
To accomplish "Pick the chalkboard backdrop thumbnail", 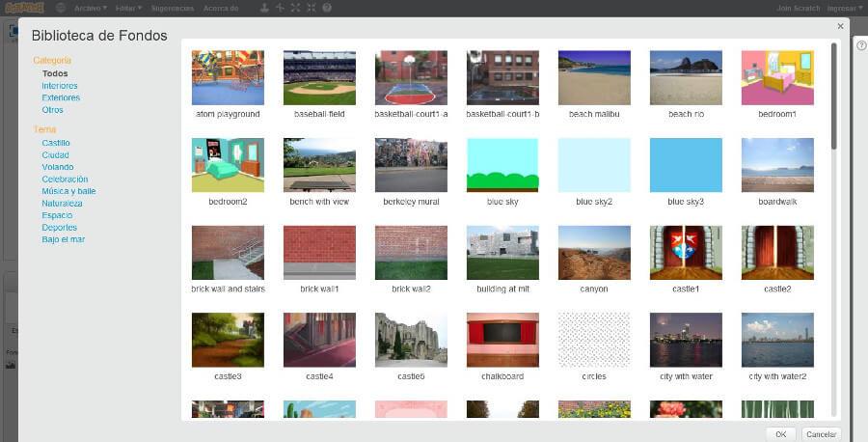I will click(x=502, y=340).
